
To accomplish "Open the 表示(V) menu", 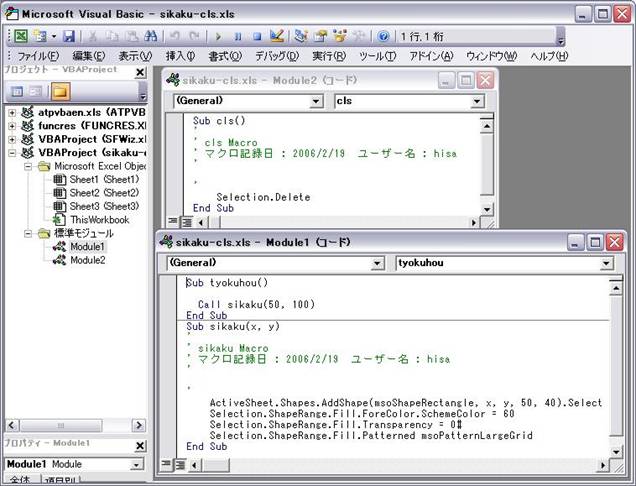I will [x=135, y=56].
